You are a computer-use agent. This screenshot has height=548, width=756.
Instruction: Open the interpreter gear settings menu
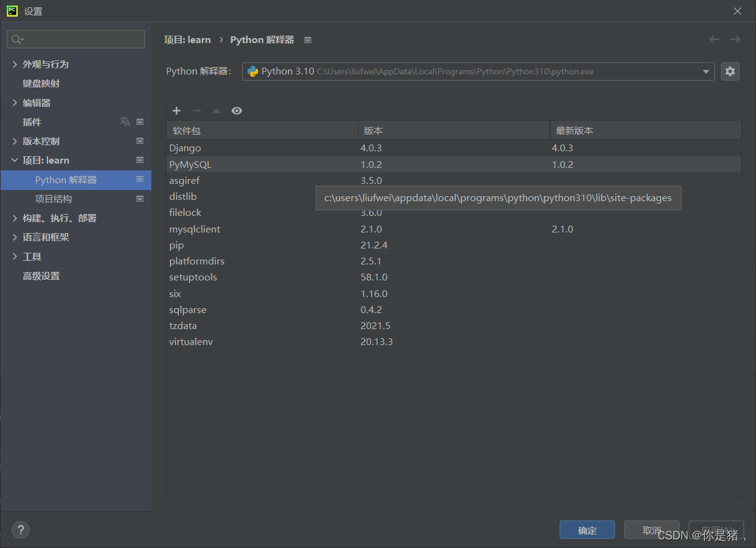pyautogui.click(x=730, y=71)
